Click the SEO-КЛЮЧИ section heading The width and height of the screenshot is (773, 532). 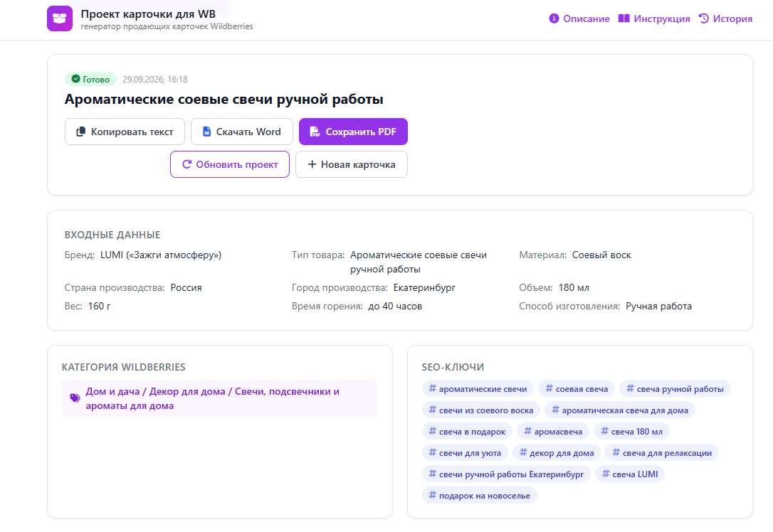[x=453, y=367]
